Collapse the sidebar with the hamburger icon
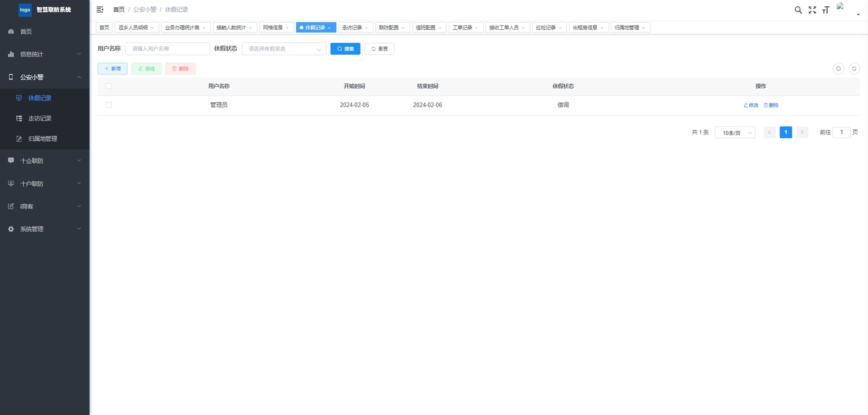The image size is (868, 415). click(x=100, y=10)
